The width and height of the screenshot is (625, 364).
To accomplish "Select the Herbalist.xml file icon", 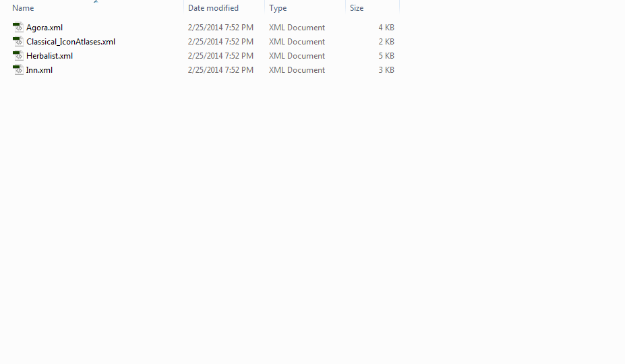I will coord(18,56).
